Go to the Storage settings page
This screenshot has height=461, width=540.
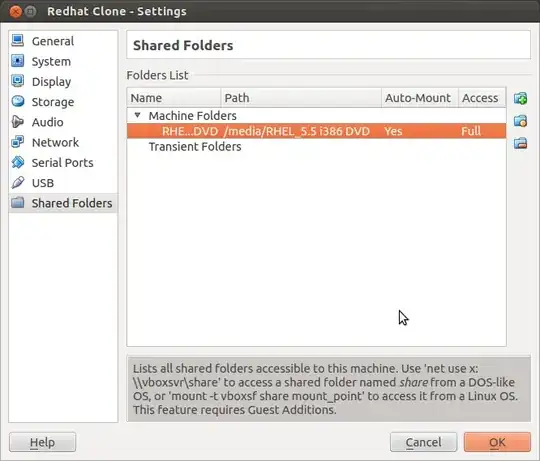[x=63, y=102]
